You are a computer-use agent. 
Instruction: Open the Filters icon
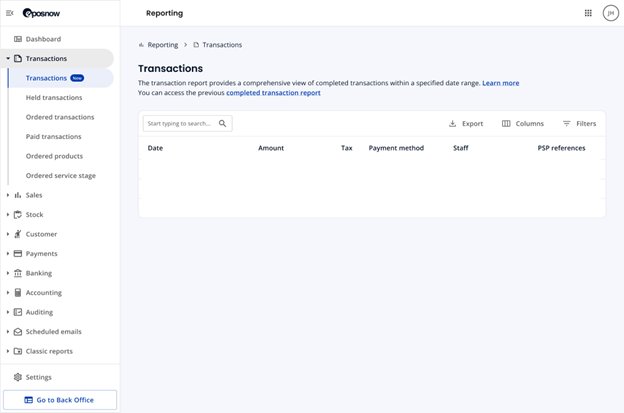(566, 123)
